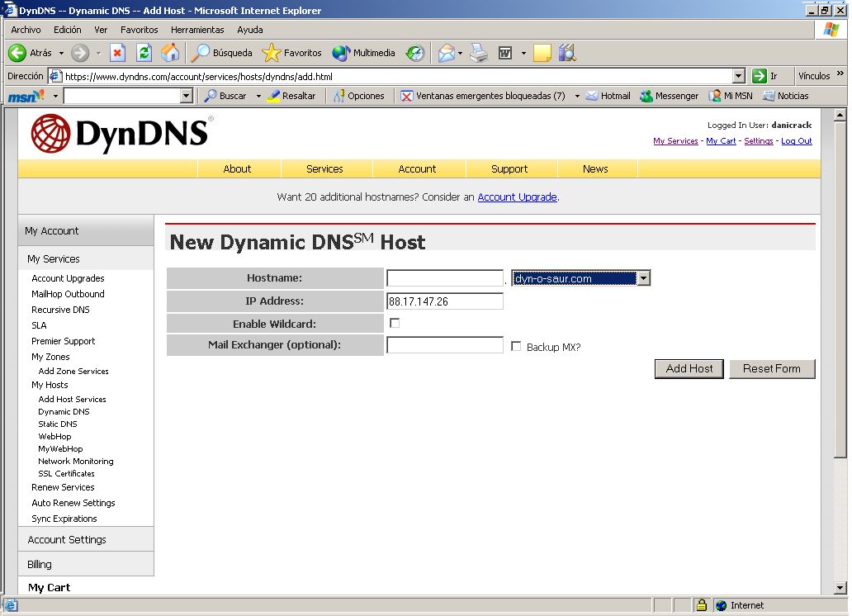Click the Mail envelope icon
852x616 pixels.
point(446,53)
